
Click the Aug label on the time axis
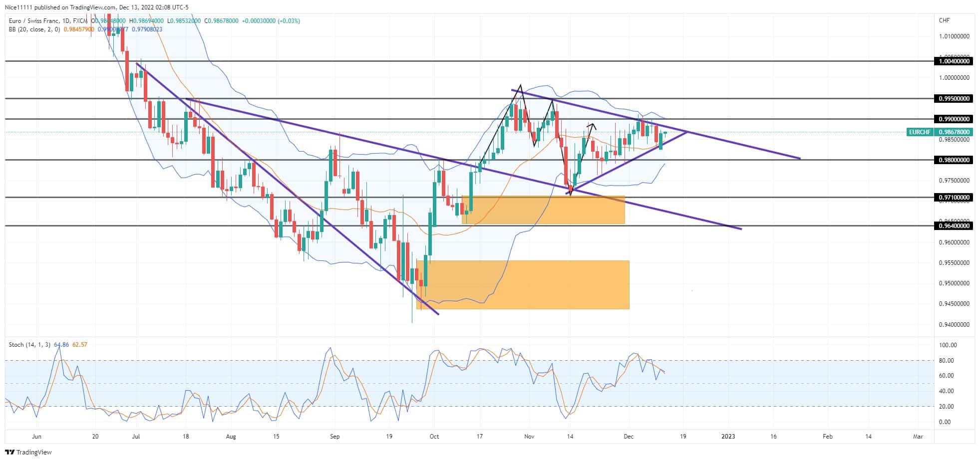point(231,437)
